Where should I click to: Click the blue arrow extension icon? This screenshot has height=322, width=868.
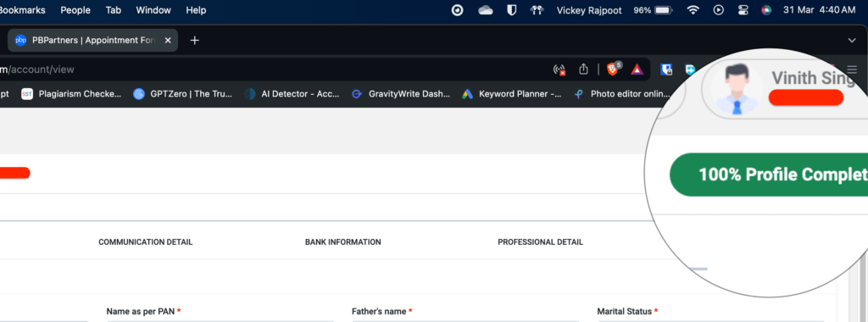[690, 69]
